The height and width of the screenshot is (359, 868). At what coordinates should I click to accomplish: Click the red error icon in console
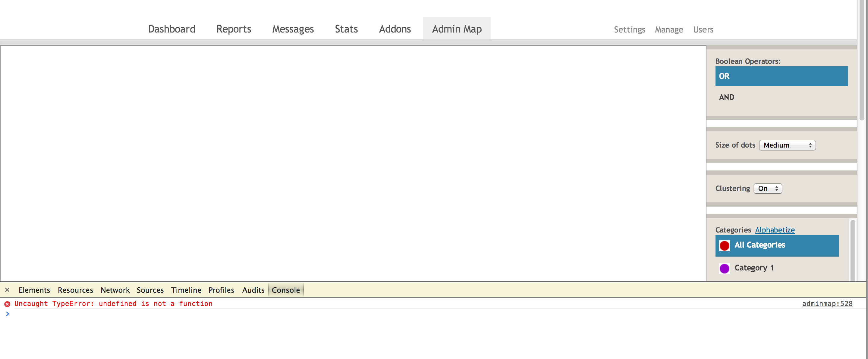point(7,304)
